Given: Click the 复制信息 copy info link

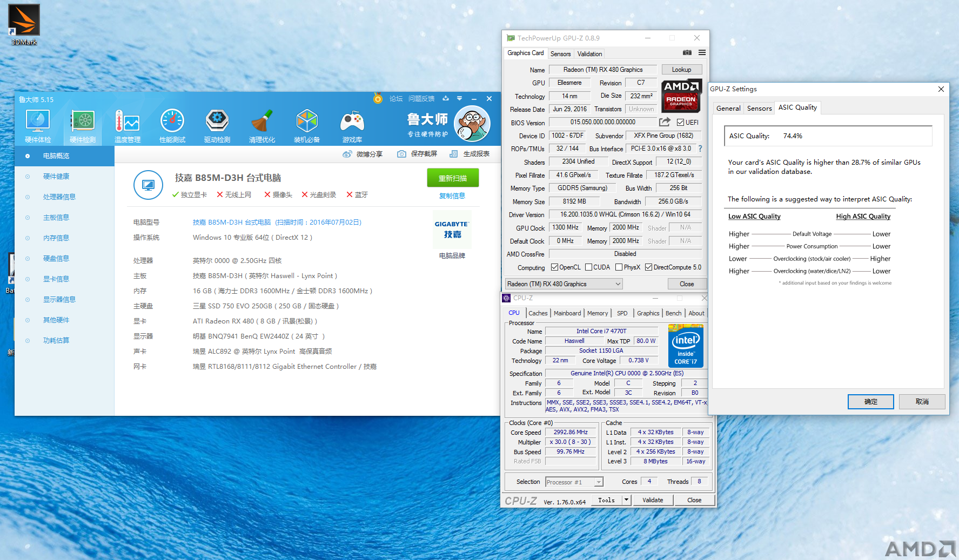Looking at the screenshot, I should click(x=452, y=196).
